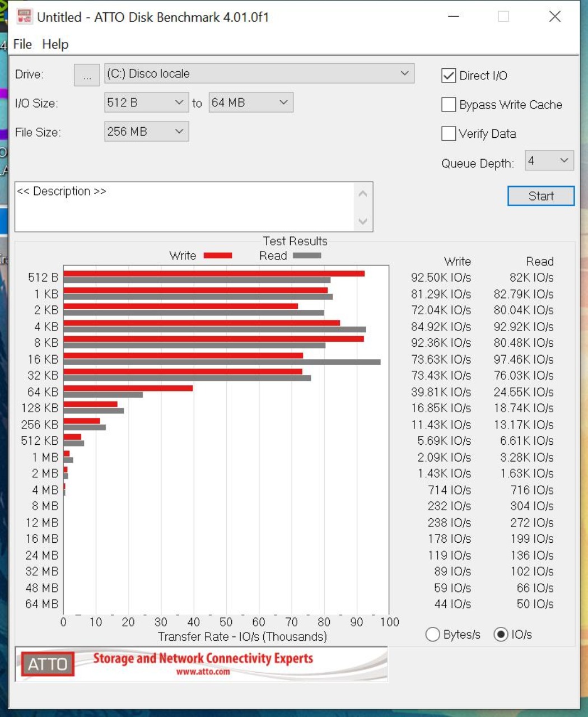Screen dimensions: 588x717
Task: Open the Drive selection dropdown
Action: (259, 74)
